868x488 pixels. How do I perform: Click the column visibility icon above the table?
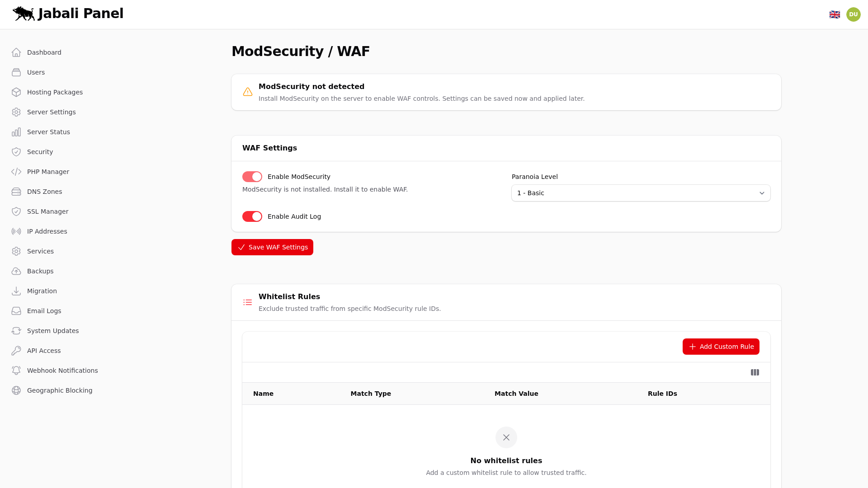tap(755, 372)
